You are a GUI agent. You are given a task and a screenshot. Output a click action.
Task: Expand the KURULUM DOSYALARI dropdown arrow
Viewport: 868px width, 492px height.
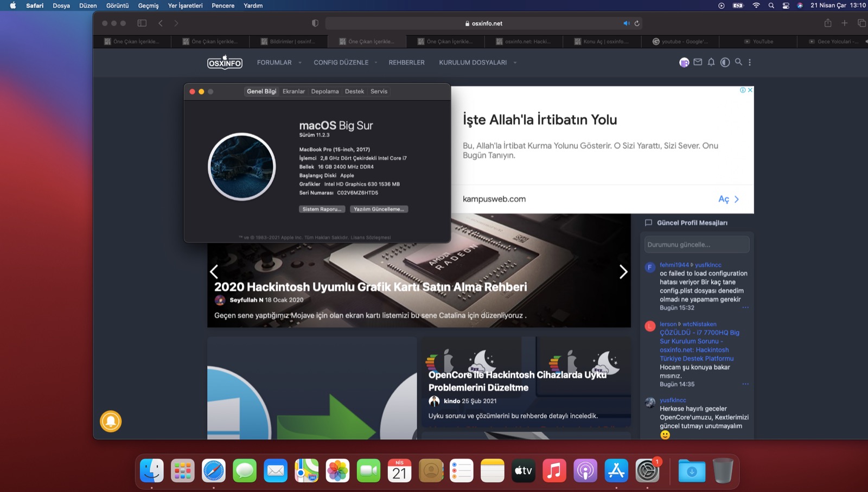tap(515, 63)
